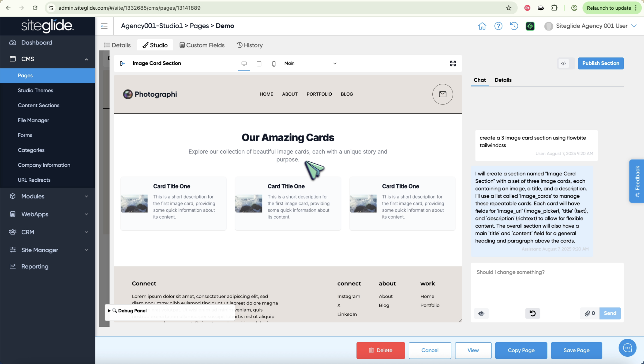
Task: Switch to the Custom Fields tab
Action: click(x=202, y=45)
